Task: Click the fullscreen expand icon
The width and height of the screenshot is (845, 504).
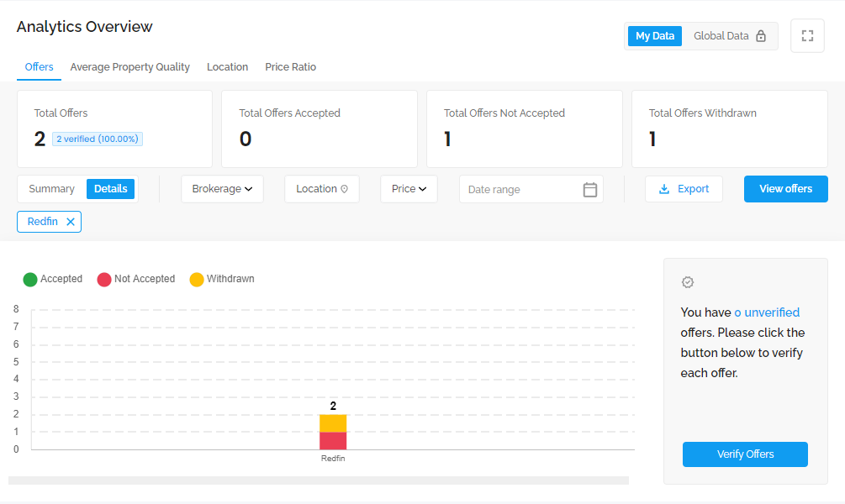Action: [x=807, y=36]
